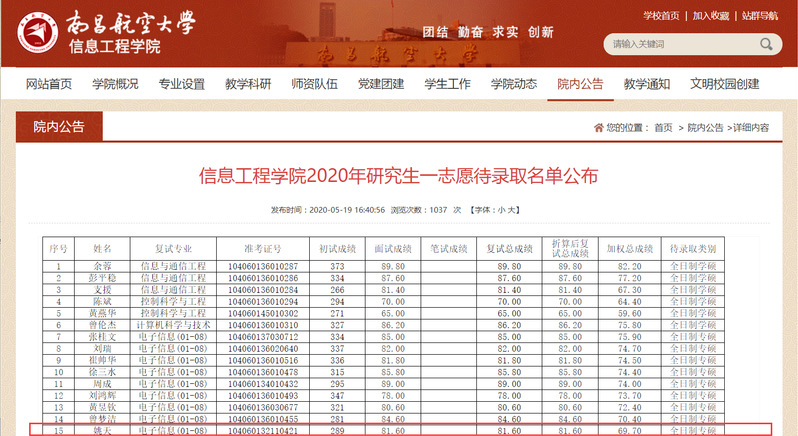Click the search magnifier icon
Image resolution: width=798 pixels, height=436 pixels.
pyautogui.click(x=767, y=43)
